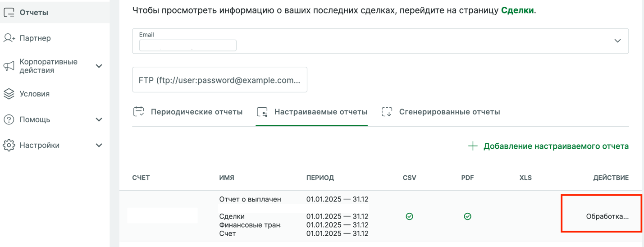Switch to Периодические отчеты tab
The height and width of the screenshot is (247, 644).
tap(188, 112)
